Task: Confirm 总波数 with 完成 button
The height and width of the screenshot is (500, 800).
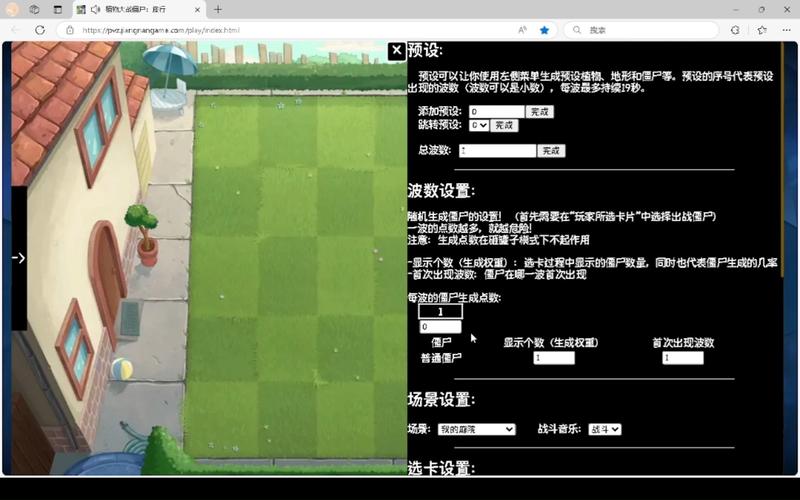Action: pos(551,151)
